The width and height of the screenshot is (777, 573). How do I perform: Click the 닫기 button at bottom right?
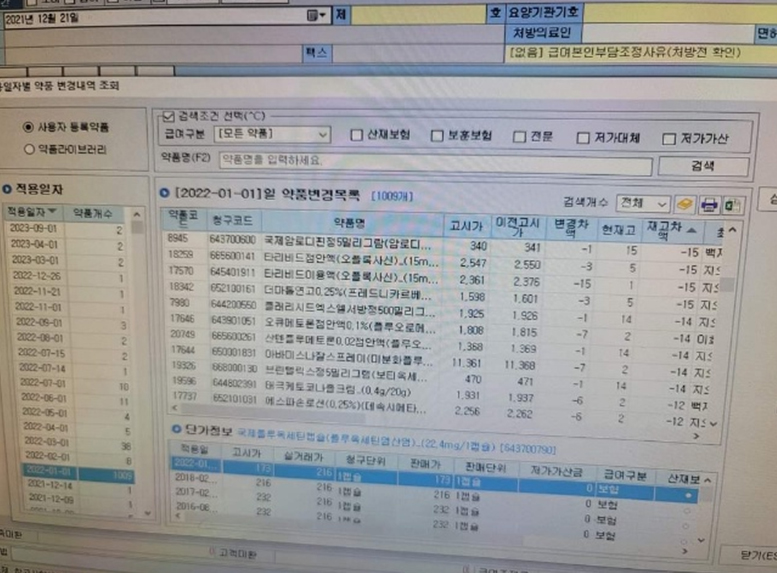click(x=752, y=555)
